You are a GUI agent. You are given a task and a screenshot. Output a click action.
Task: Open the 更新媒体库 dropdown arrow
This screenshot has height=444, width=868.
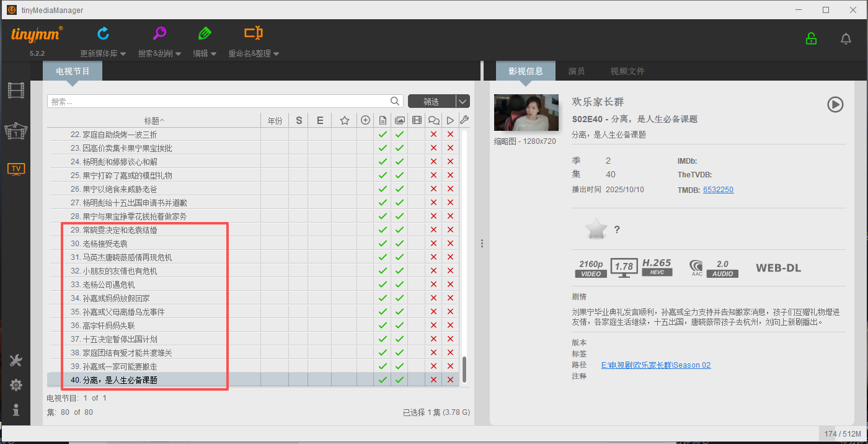[122, 53]
